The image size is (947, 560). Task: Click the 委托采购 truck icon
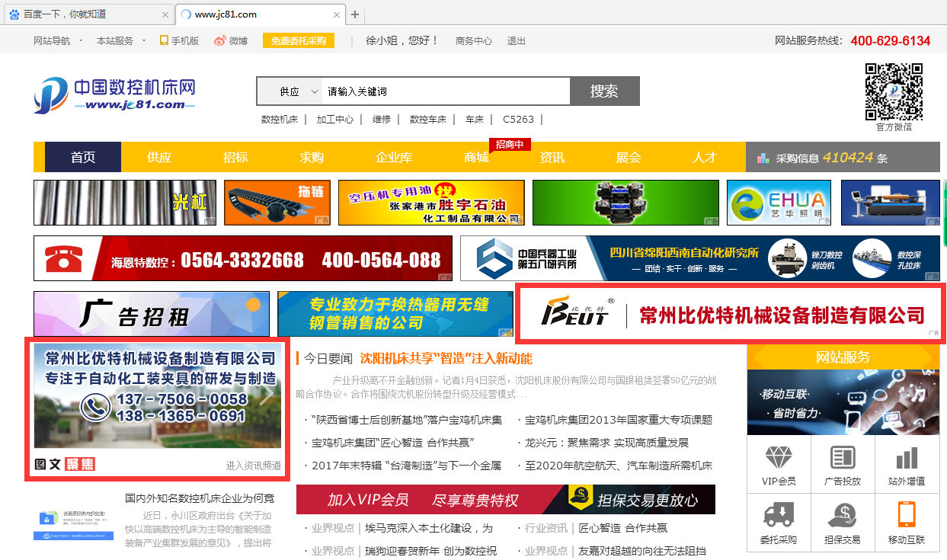(779, 516)
